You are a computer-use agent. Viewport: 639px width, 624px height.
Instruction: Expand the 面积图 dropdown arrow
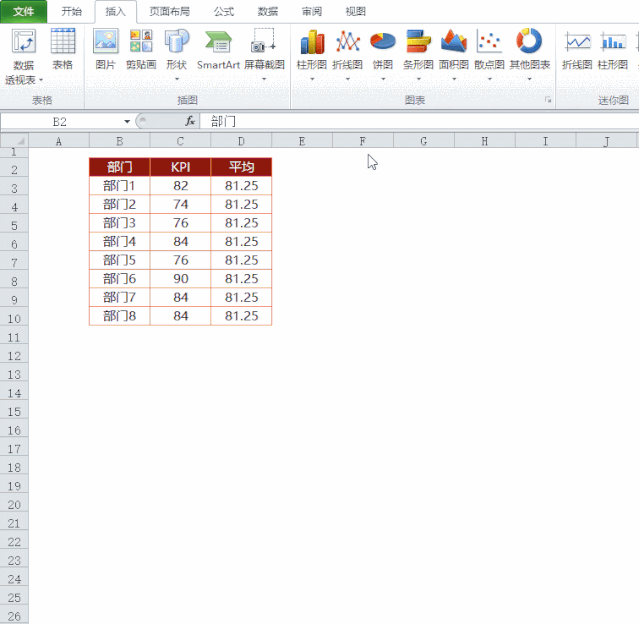pyautogui.click(x=454, y=79)
